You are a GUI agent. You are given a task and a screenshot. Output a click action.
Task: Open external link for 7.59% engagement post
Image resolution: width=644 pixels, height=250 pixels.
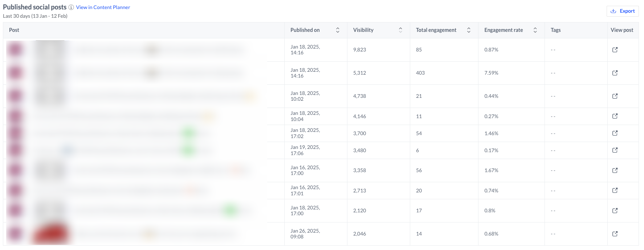(x=615, y=73)
